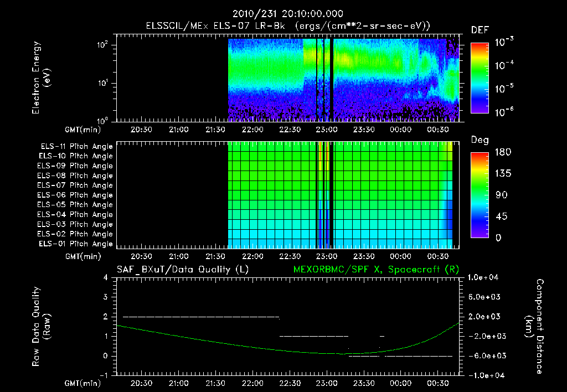The image size is (567, 392).
Task: Select the ELS-07 Pitch Angle label
Action: point(75,185)
